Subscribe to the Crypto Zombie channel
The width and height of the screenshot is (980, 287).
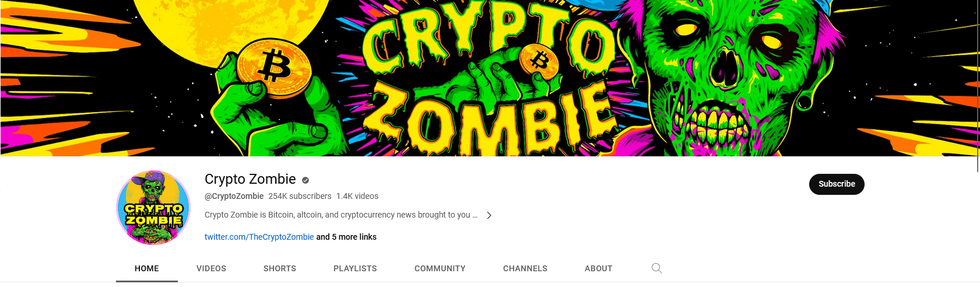[x=837, y=184]
